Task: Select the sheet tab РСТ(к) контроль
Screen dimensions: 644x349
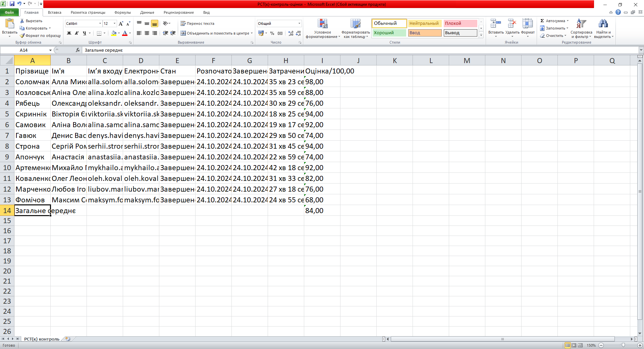Action: click(42, 339)
